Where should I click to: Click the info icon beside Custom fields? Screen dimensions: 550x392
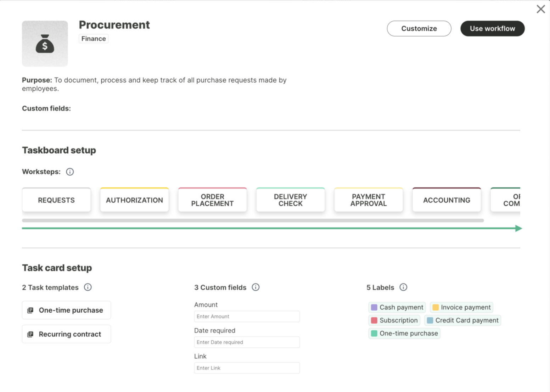pos(256,287)
